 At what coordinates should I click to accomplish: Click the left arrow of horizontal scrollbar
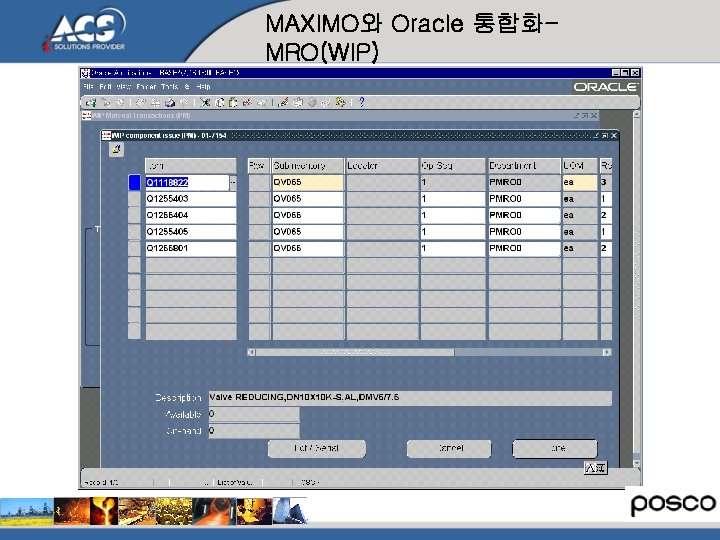(x=251, y=352)
